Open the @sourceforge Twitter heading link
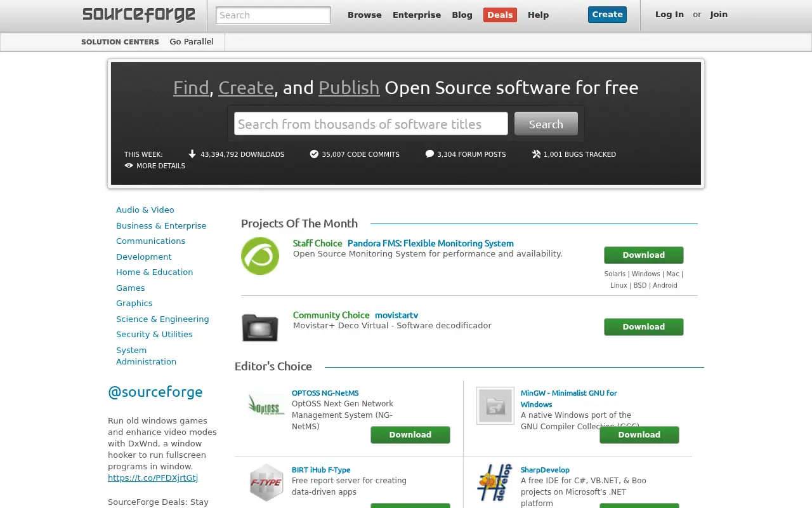 155,392
